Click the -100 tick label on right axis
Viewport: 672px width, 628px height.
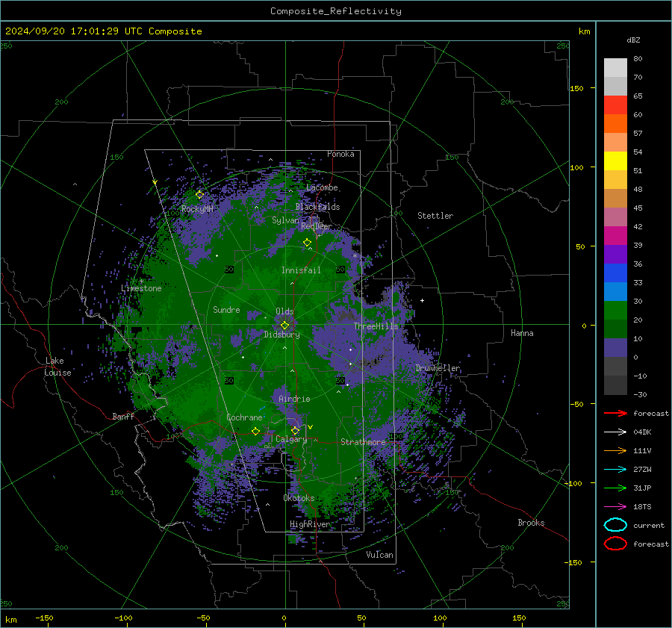coord(575,483)
